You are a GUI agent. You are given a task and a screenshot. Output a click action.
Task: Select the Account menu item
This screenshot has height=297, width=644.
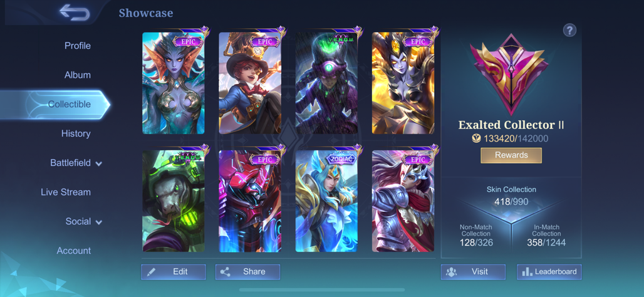[x=74, y=251]
